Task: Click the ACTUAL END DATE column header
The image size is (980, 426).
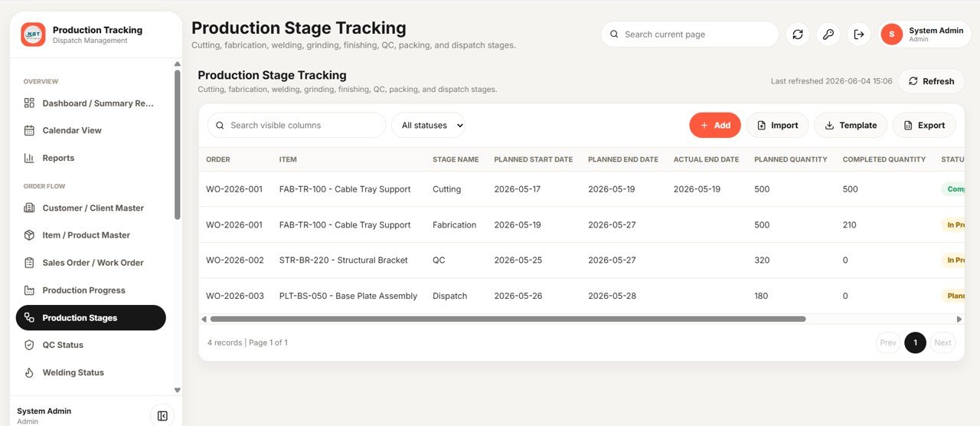Action: coord(706,159)
